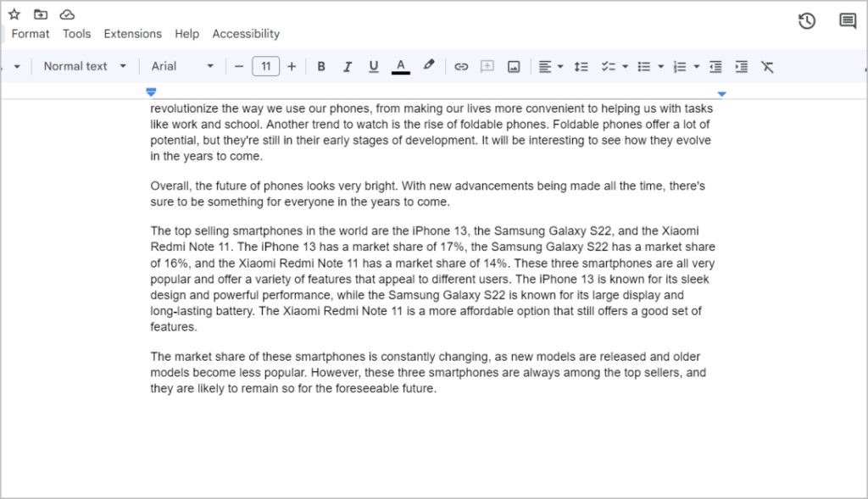Apply numbered list
868x499 pixels.
(679, 66)
